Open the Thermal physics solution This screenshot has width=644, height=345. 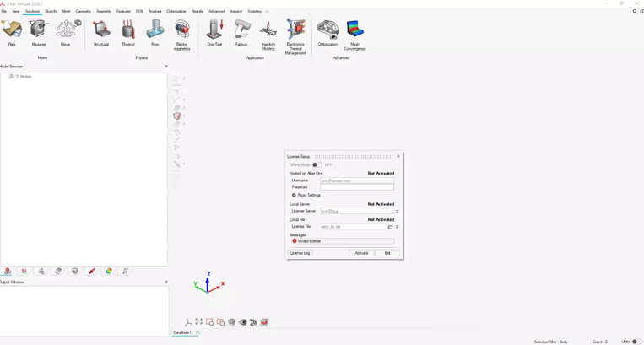pos(128,33)
